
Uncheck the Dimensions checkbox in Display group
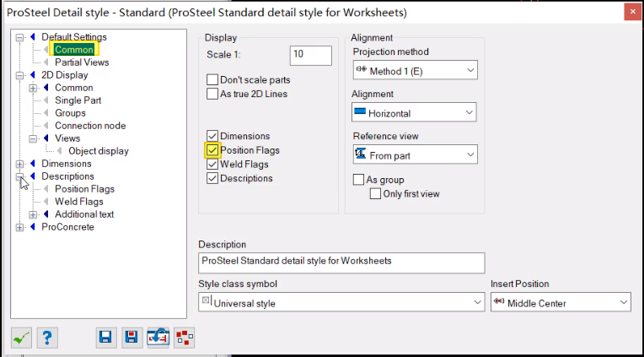(x=212, y=136)
